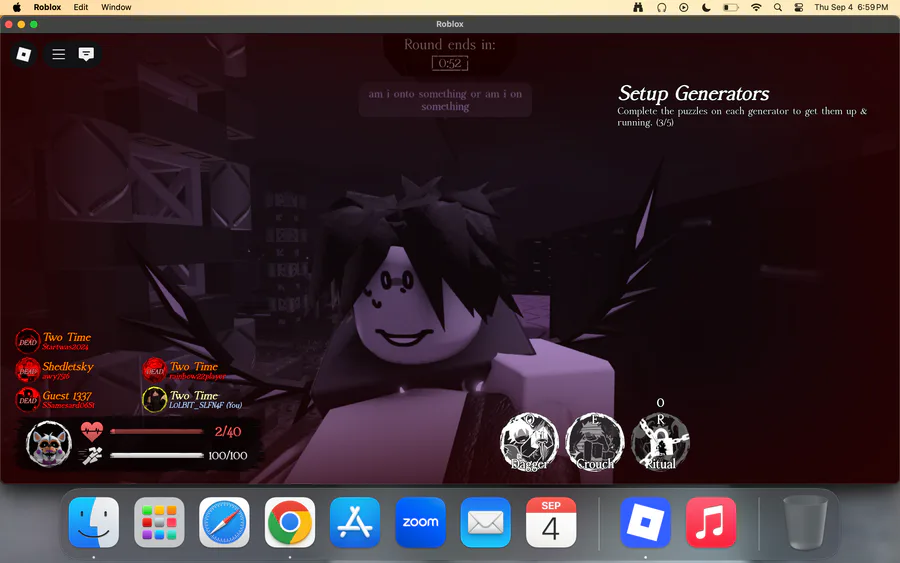
Task: Open the Now Playing menu bar icon
Action: click(684, 7)
